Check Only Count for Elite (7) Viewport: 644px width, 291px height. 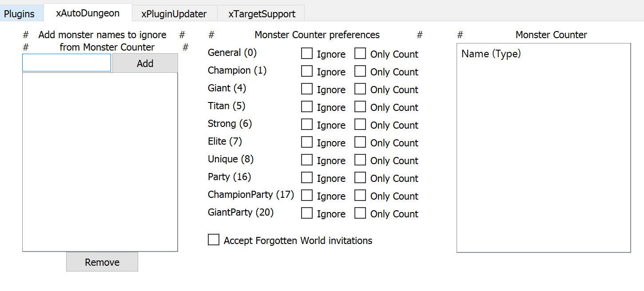point(360,142)
